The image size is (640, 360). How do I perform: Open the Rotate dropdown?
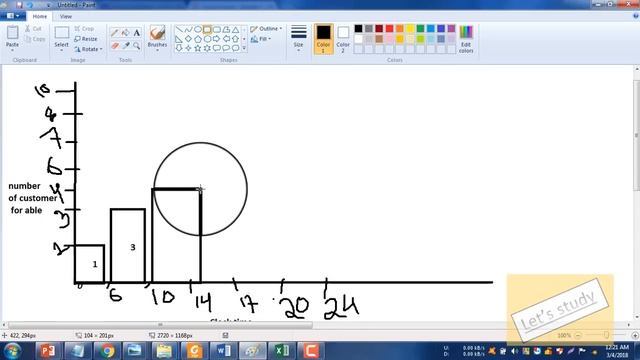click(x=88, y=49)
